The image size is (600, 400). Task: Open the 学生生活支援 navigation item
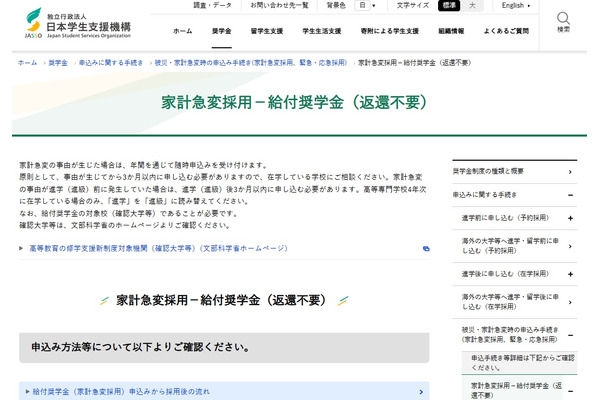pos(321,31)
